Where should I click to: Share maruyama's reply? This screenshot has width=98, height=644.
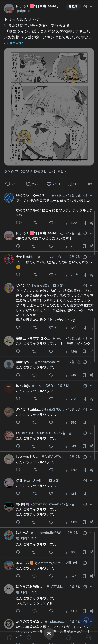coord(91,375)
